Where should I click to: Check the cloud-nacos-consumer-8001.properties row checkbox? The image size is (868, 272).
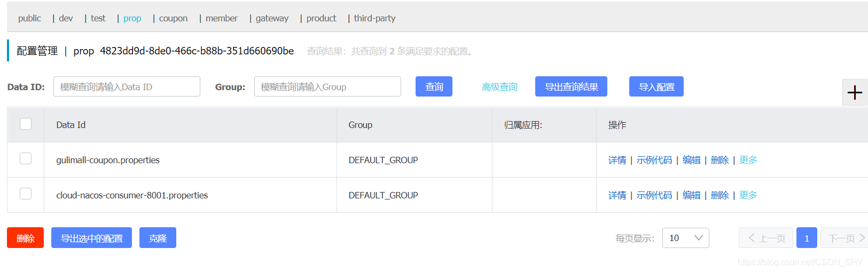pyautogui.click(x=26, y=194)
